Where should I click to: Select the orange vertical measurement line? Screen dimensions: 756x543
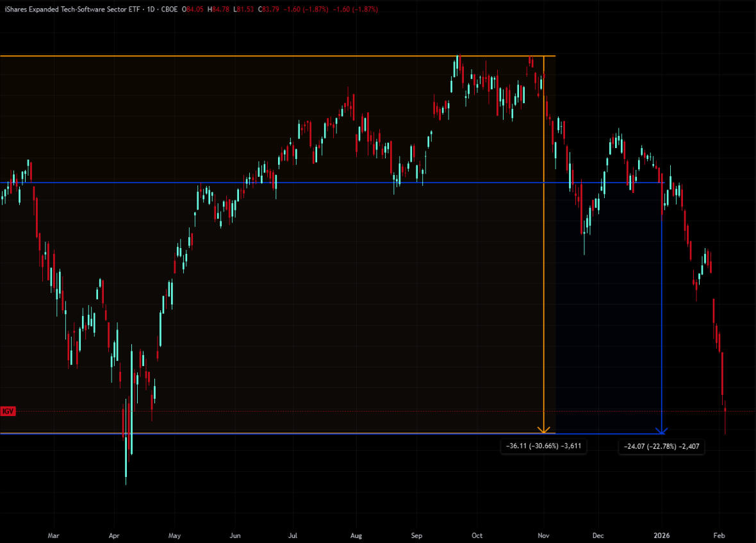coord(544,256)
